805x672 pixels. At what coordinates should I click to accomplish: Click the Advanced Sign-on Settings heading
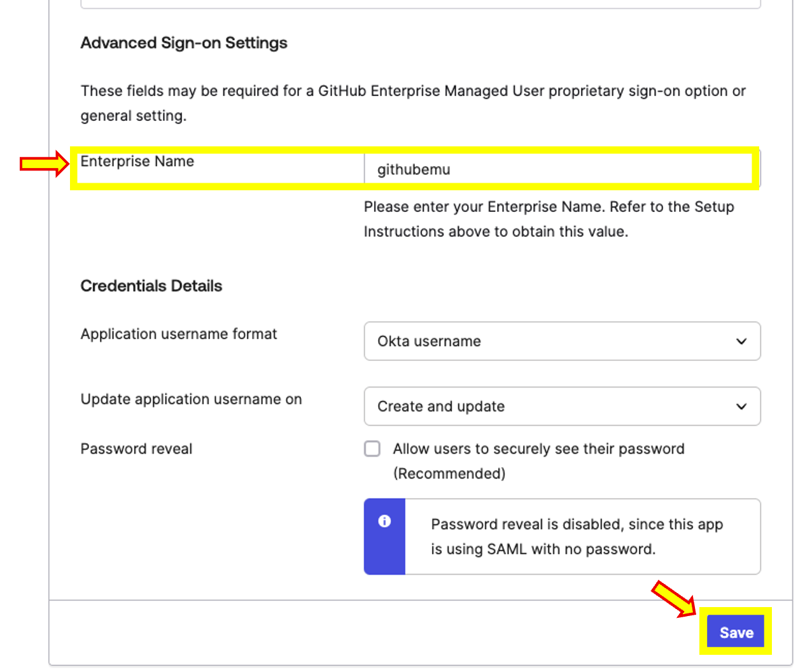(x=184, y=43)
